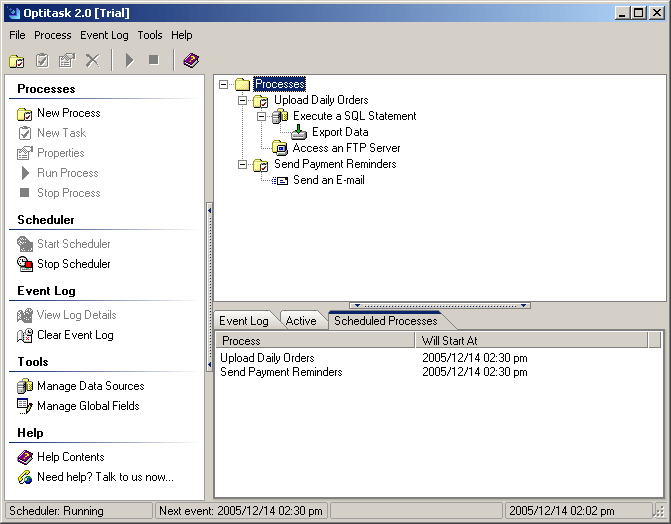The image size is (671, 524).
Task: Click the Scheduler: Running status bar entry
Action: point(79,511)
